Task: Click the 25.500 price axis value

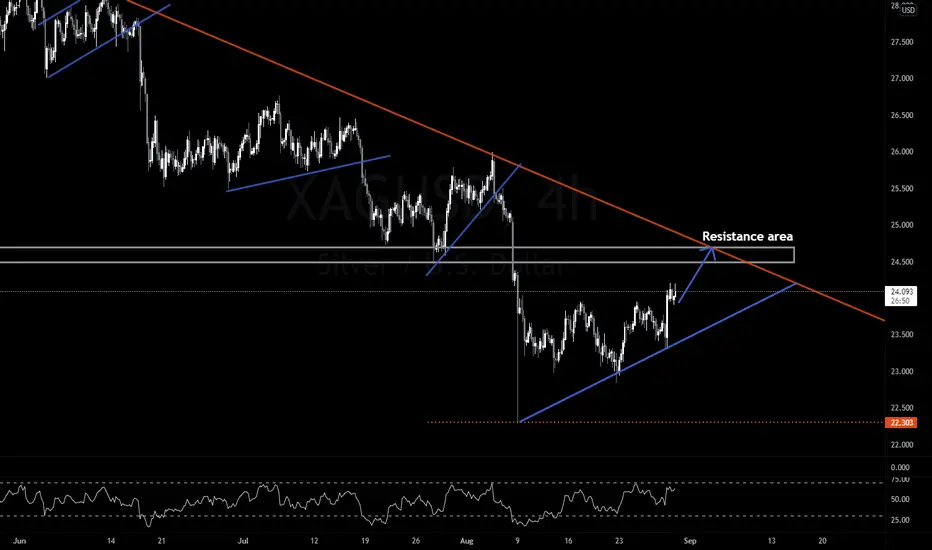Action: pyautogui.click(x=902, y=188)
